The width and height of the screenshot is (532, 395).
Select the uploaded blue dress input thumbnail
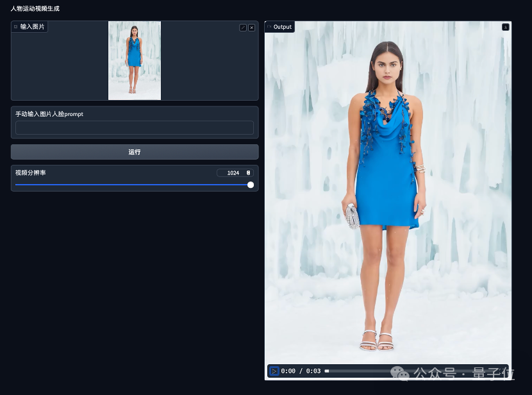click(x=135, y=60)
